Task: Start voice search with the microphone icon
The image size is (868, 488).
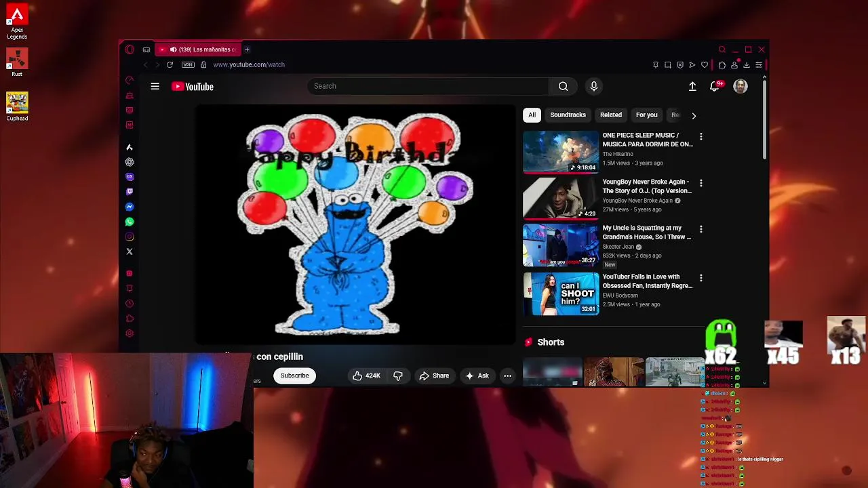Action: coord(594,86)
